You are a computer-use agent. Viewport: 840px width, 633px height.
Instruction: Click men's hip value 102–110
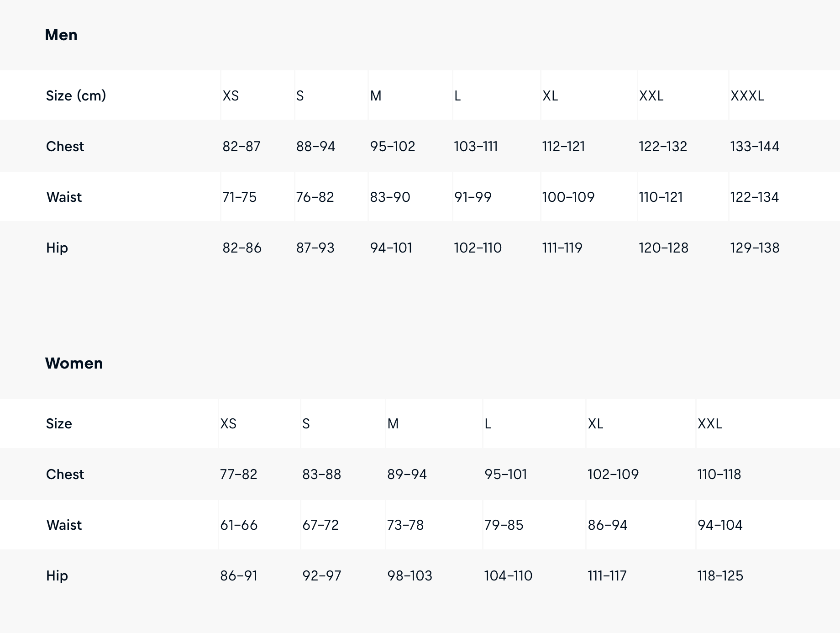point(478,248)
